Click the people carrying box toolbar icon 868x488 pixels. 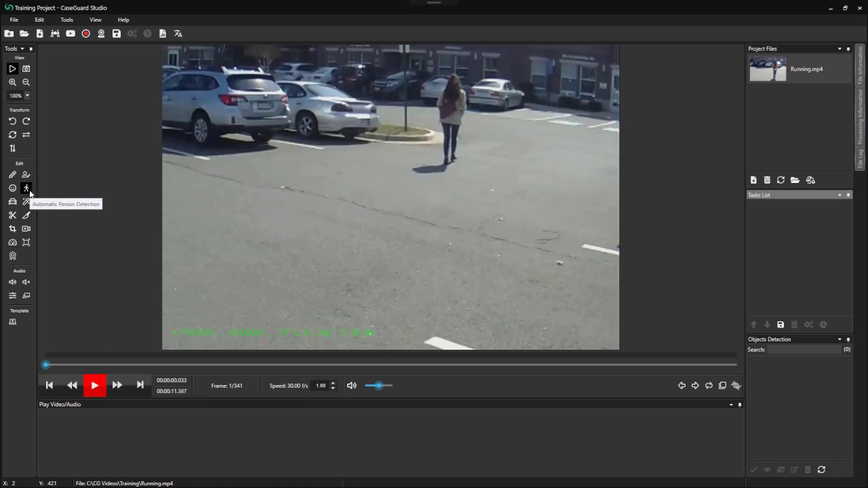point(55,33)
